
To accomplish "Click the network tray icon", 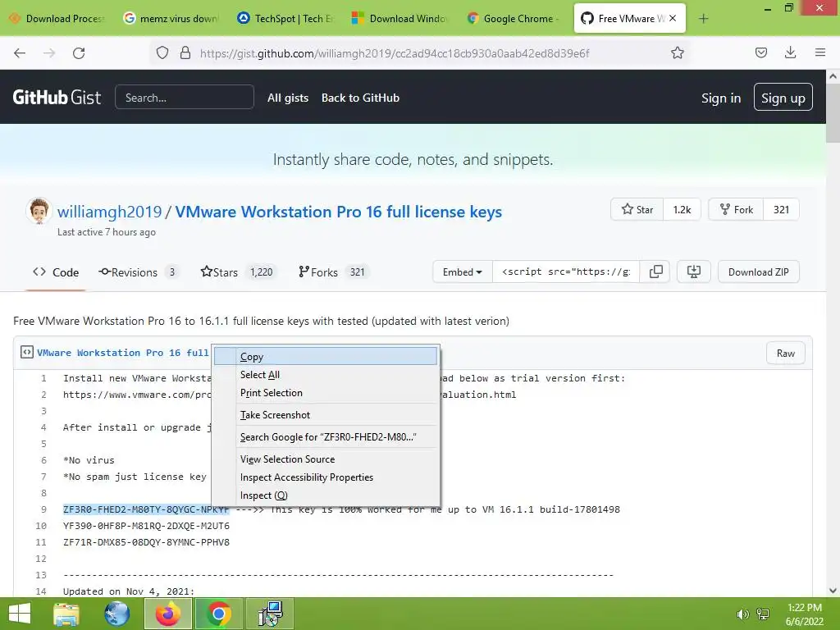I will pyautogui.click(x=763, y=614).
